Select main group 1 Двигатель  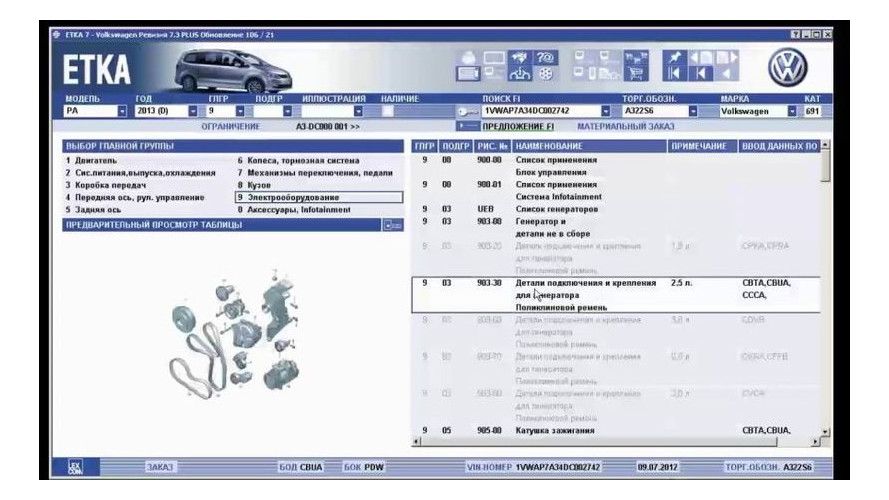point(91,160)
